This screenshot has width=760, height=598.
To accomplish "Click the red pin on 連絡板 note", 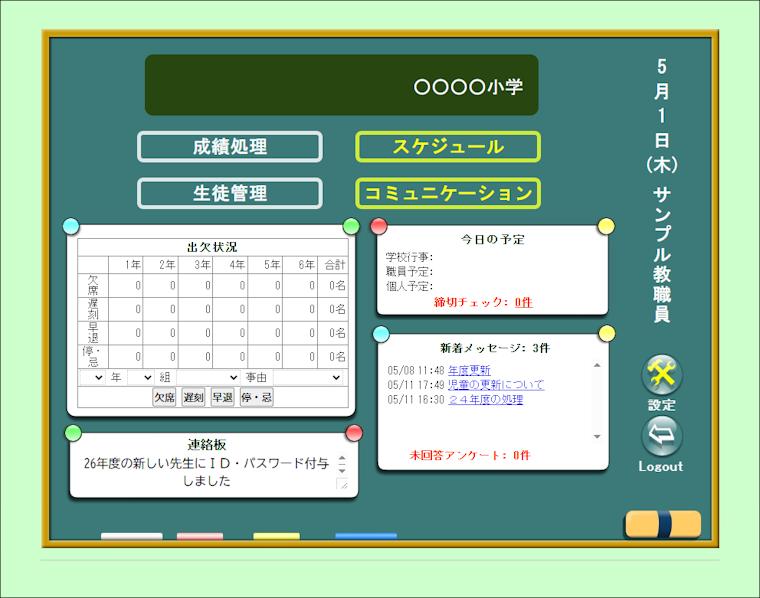I will pyautogui.click(x=354, y=432).
